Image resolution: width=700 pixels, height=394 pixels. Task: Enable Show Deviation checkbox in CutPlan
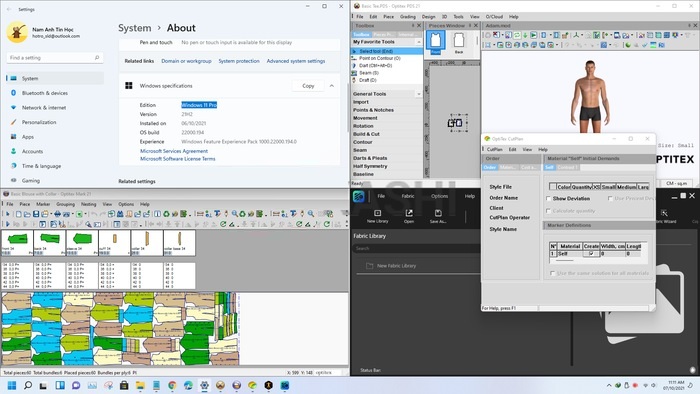coord(549,199)
